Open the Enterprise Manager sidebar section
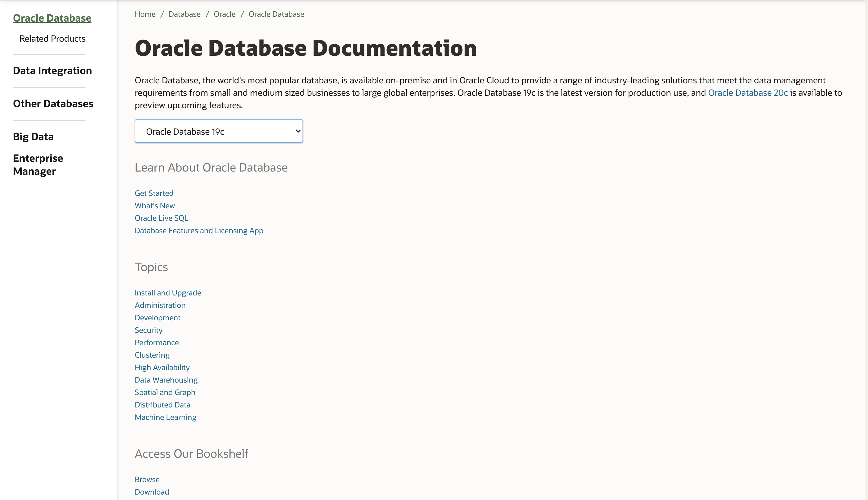Image resolution: width=868 pixels, height=500 pixels. click(38, 165)
